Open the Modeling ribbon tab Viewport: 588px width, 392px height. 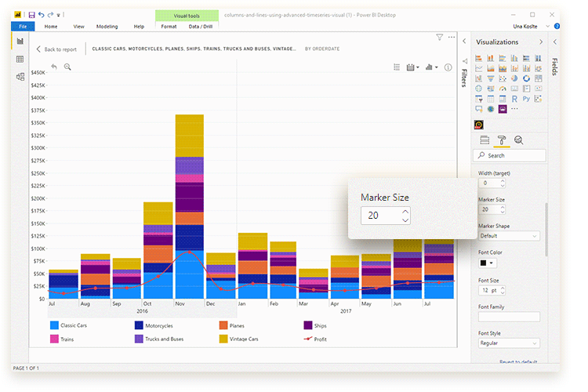coord(107,27)
